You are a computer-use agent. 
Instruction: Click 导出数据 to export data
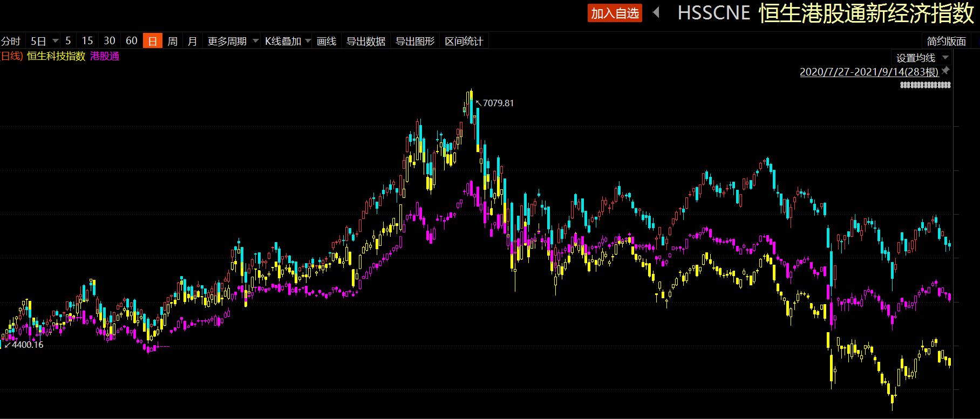coord(366,41)
